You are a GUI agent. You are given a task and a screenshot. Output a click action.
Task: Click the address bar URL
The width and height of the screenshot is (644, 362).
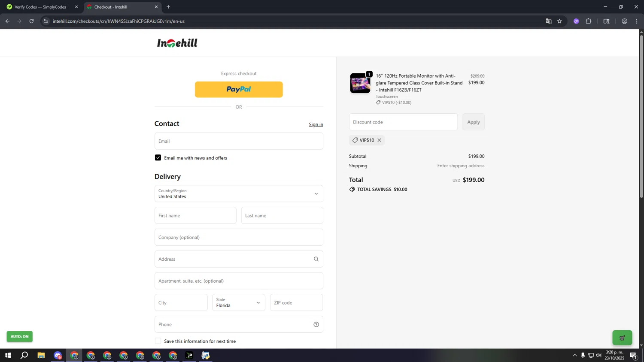[118, 21]
